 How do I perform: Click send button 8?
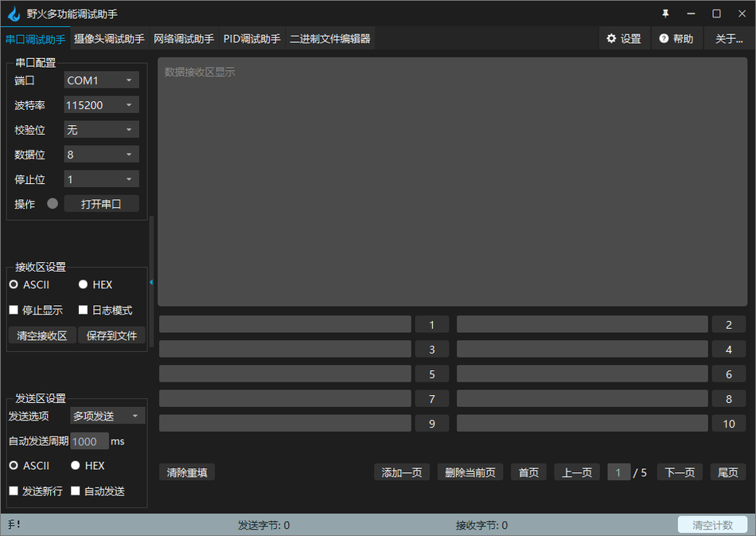(729, 398)
